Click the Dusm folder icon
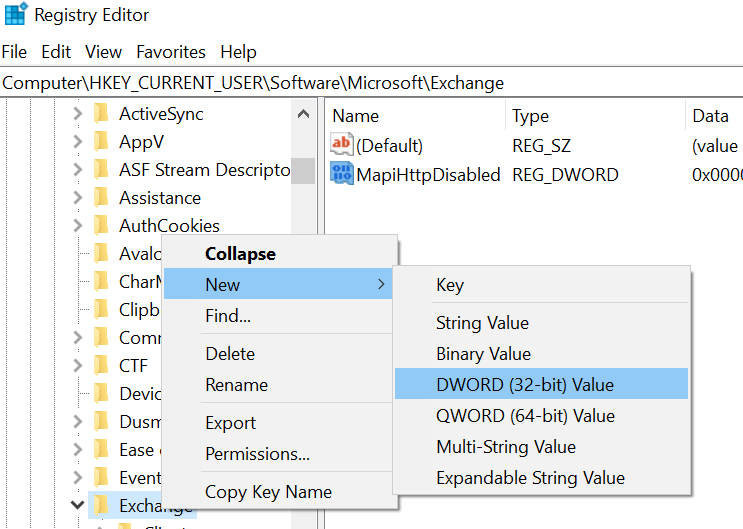743x529 pixels. tap(101, 421)
